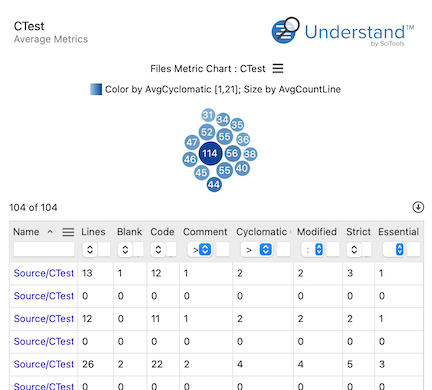Select the 47 bubble in the chart
Screen dimensions: 432x390
click(x=192, y=142)
